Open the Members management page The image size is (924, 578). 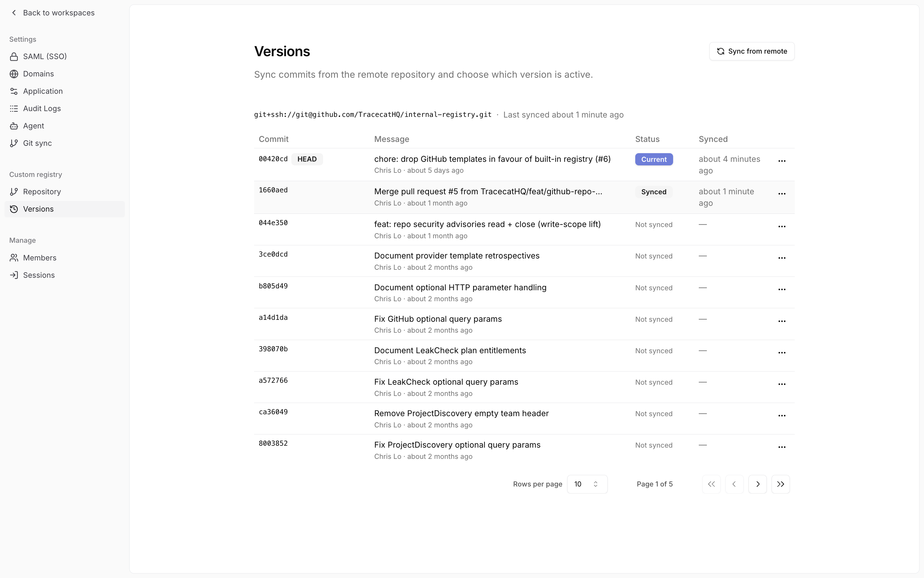(64, 258)
